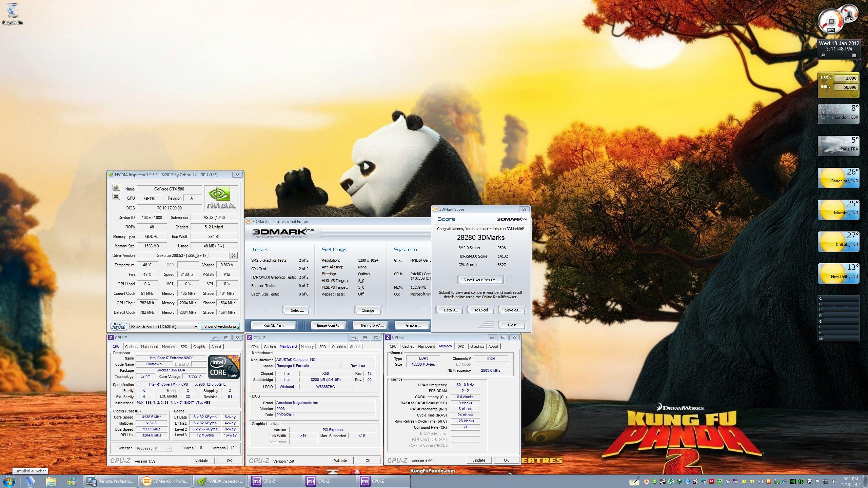
Task: Launch the blue notebook icon pinned on taskbar
Action: (30, 481)
